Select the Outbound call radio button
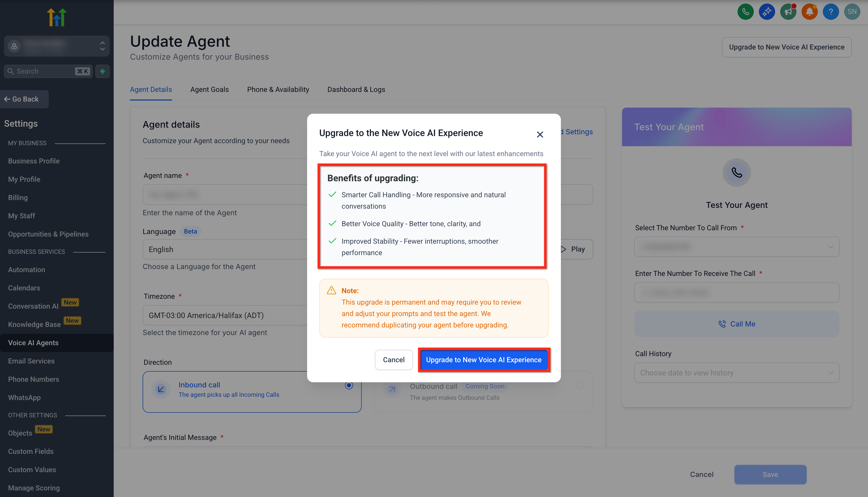 tap(580, 385)
